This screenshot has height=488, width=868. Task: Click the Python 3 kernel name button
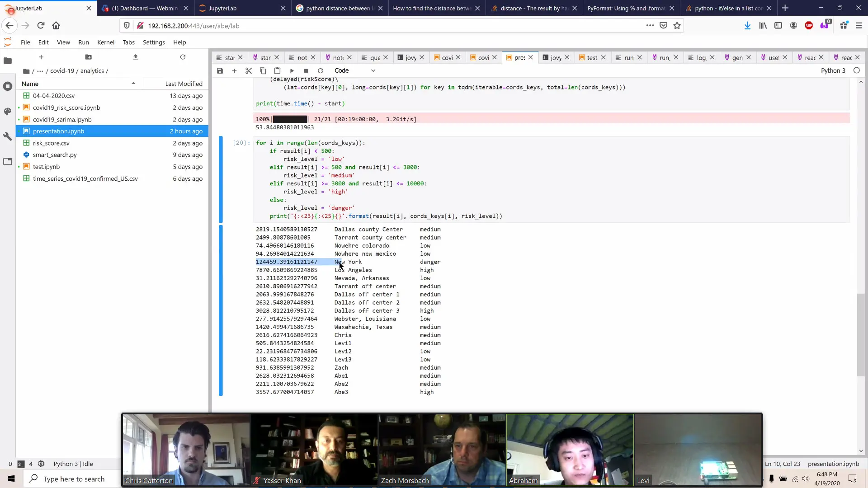click(x=833, y=70)
